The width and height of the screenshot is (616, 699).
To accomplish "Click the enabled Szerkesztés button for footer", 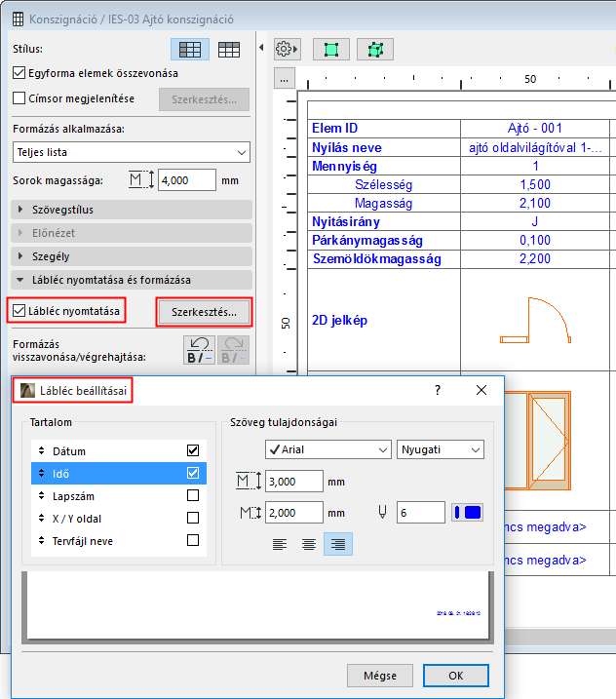I will 204,312.
